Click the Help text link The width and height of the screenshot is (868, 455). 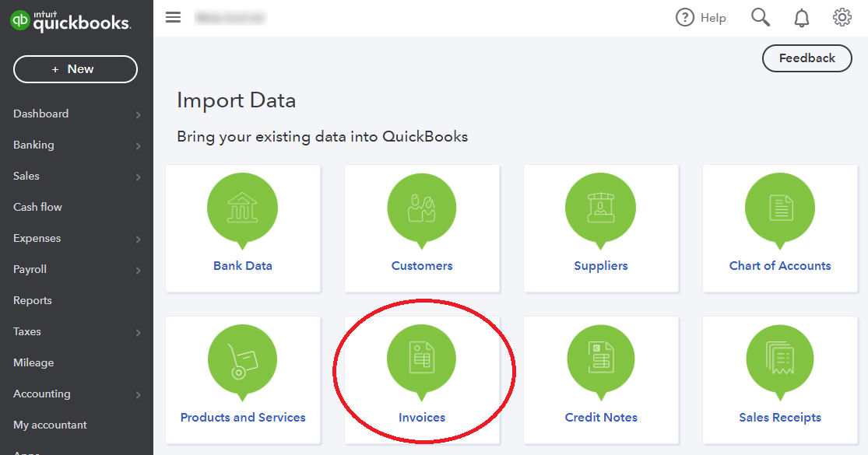(713, 18)
